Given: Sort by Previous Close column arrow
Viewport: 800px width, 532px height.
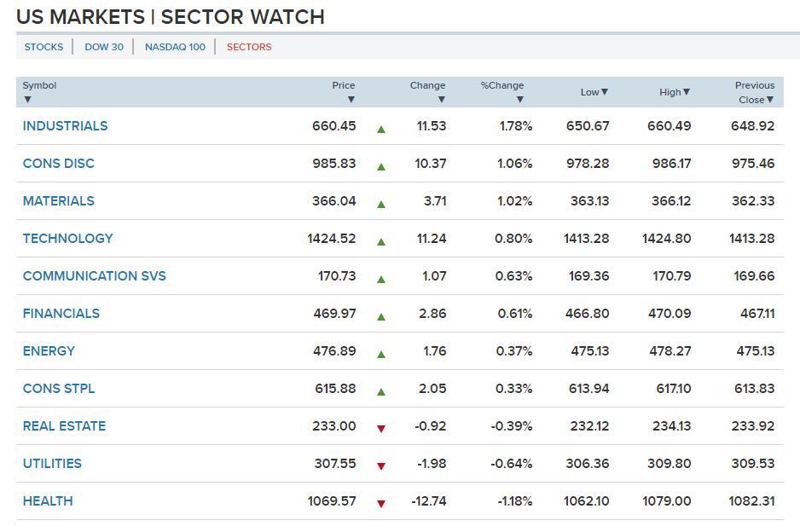Looking at the screenshot, I should 769,100.
